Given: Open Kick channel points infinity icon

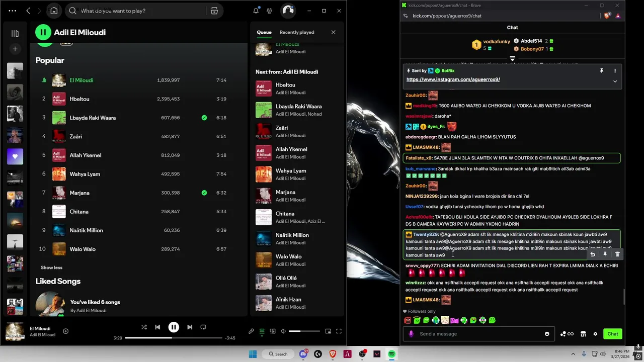Looking at the screenshot, I should click(x=567, y=334).
